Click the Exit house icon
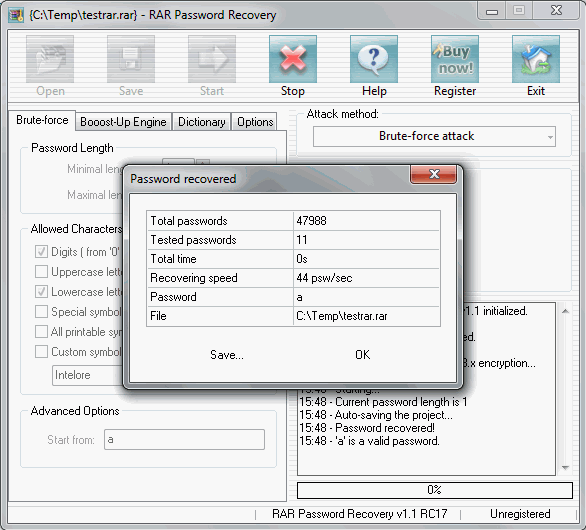Screen dimensions: 586x530 (536, 59)
